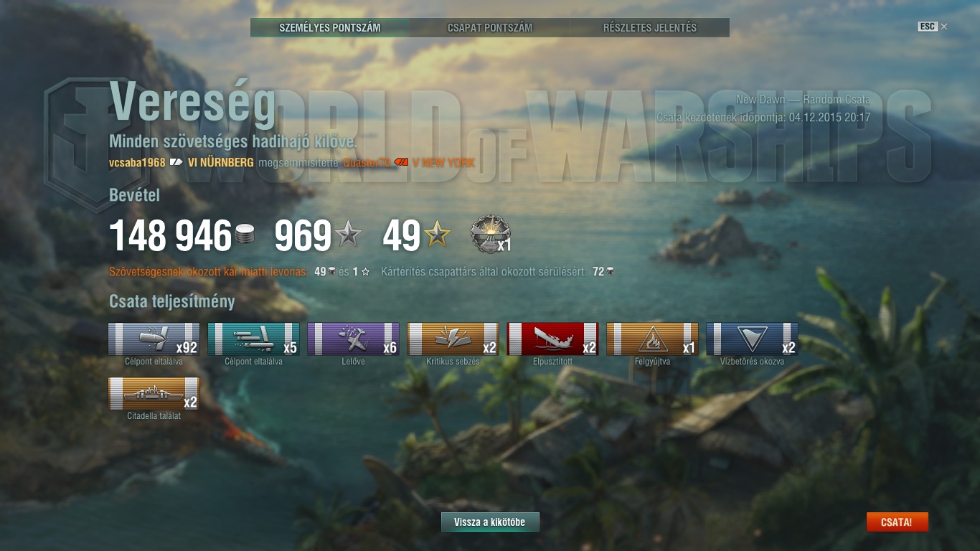Close the results screen via ESC icon
This screenshot has height=551, width=980.
pyautogui.click(x=933, y=27)
